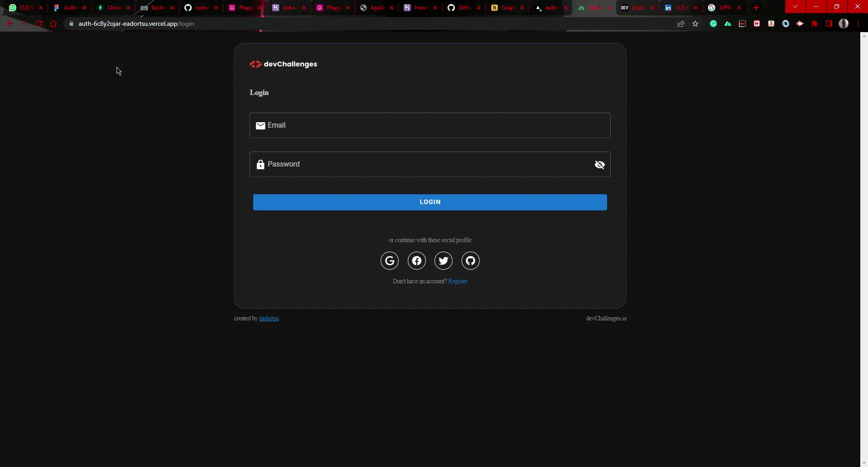
Task: Click the devChallenges.io footer text
Action: click(606, 319)
